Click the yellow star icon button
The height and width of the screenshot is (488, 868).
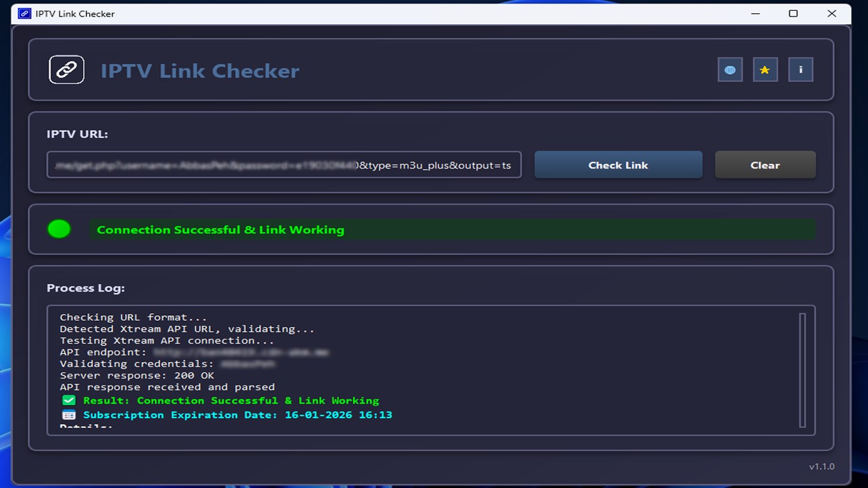(x=765, y=70)
